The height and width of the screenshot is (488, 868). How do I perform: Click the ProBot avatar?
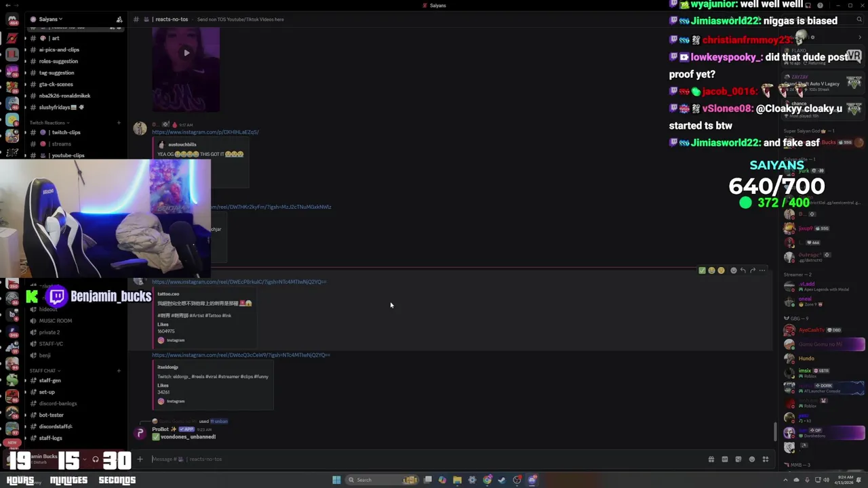[x=140, y=433]
